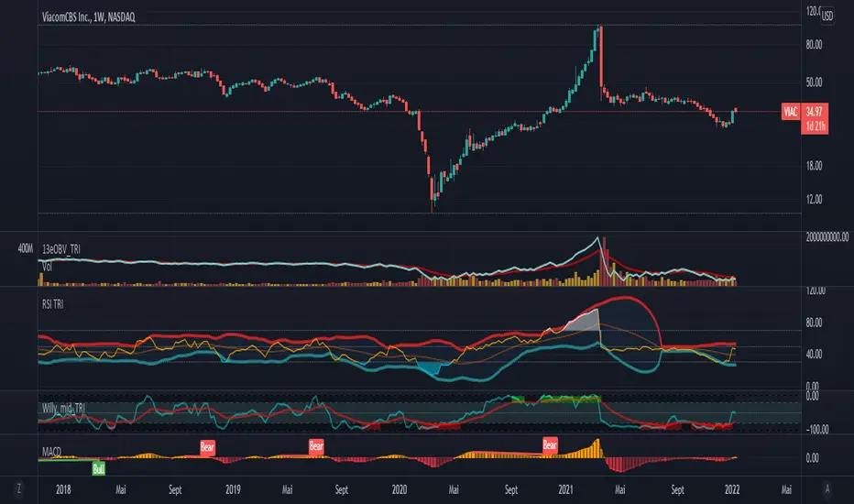Viewport: 854px width, 504px height.
Task: Click the -100.00 Willy axis label
Action: click(817, 430)
